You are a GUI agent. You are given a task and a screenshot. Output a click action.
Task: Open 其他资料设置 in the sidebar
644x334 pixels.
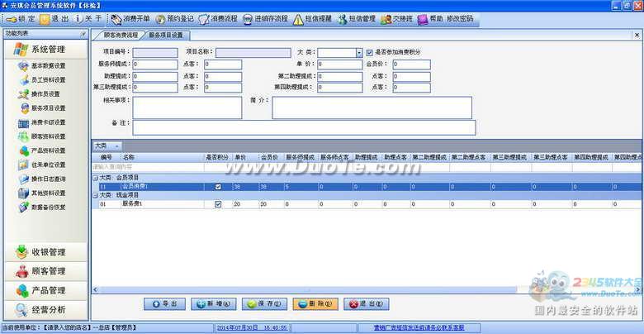pos(42,193)
